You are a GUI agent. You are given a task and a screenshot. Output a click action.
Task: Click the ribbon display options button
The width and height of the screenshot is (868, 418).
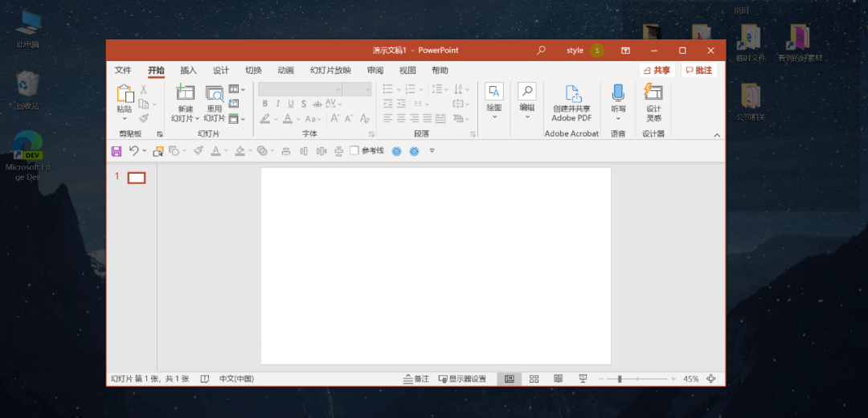625,51
